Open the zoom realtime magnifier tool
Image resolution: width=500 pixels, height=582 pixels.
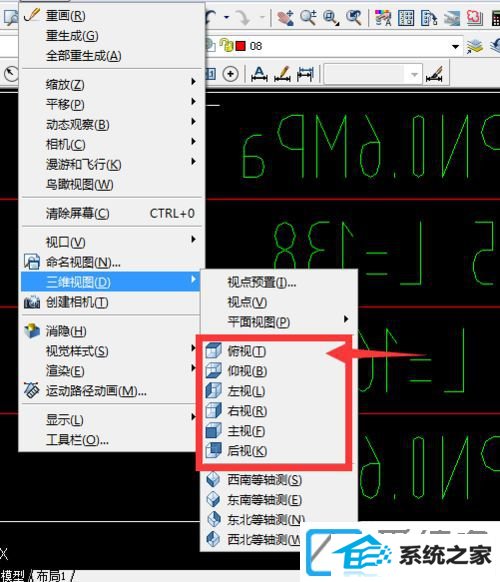point(308,17)
